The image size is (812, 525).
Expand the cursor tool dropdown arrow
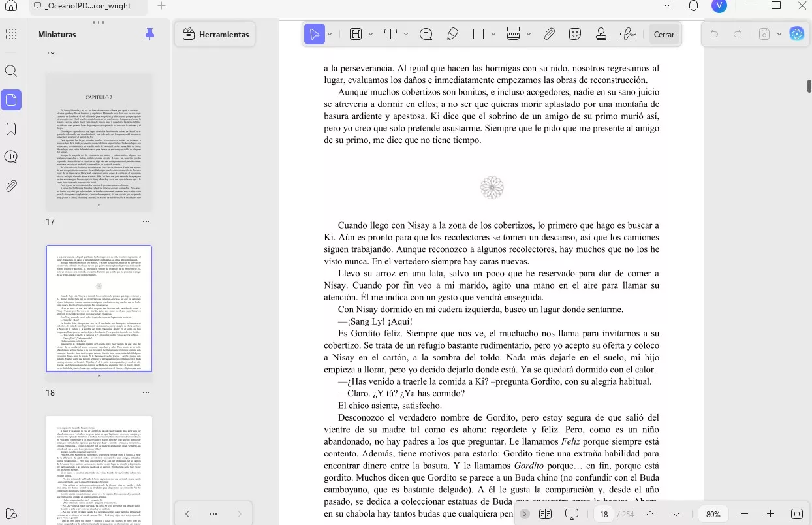click(330, 35)
